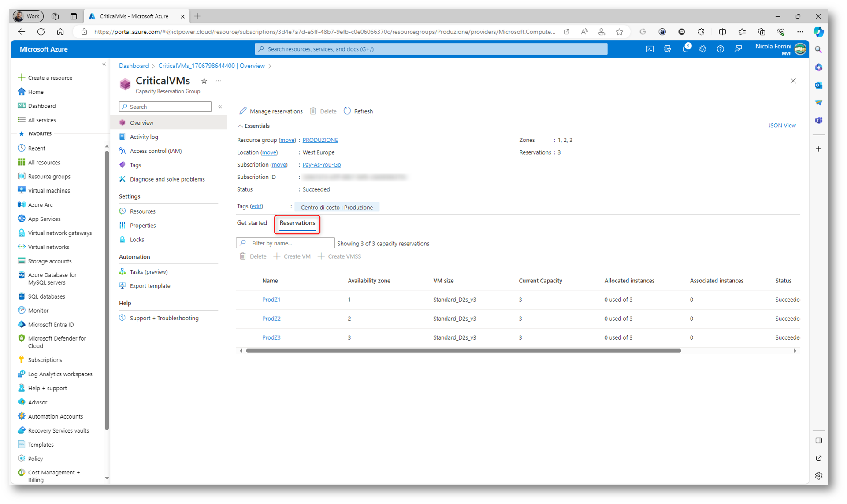Image resolution: width=847 pixels, height=504 pixels.
Task: Click Refresh in the command bar
Action: click(358, 111)
